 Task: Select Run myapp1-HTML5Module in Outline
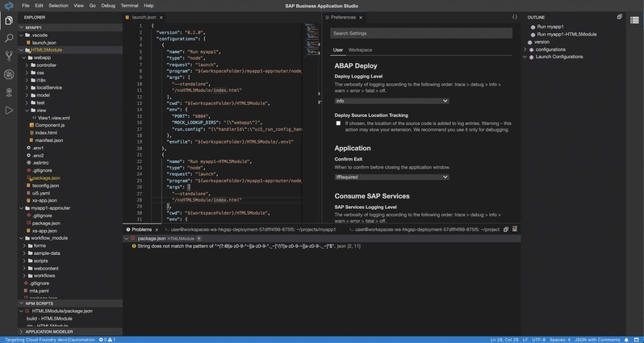tap(567, 35)
